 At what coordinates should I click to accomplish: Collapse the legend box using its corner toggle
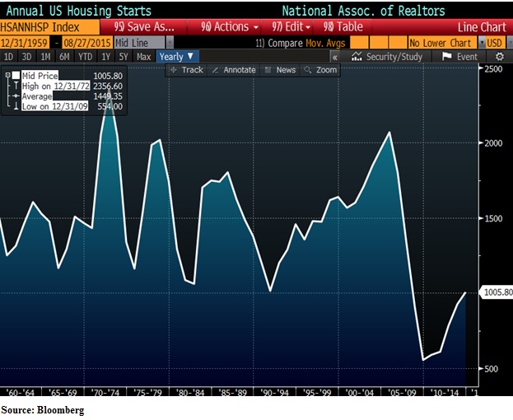(x=7, y=75)
